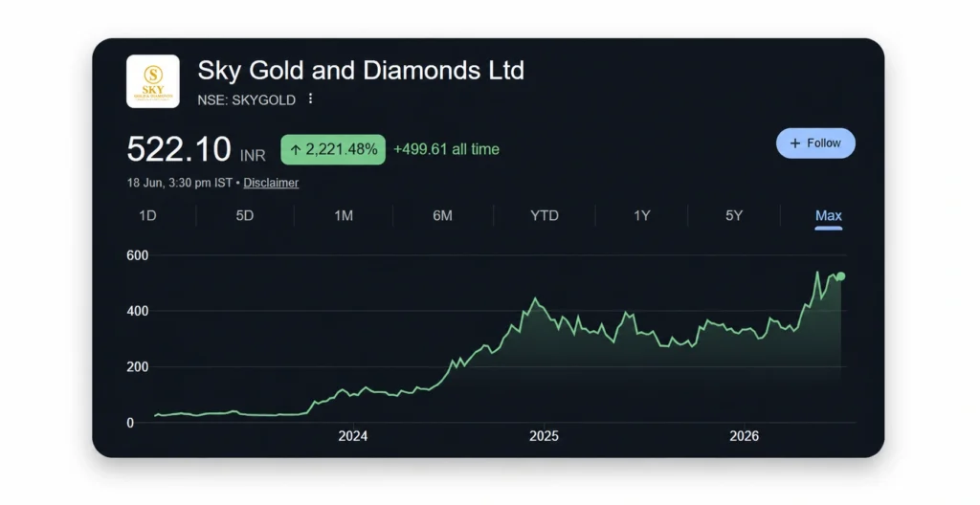Select the 6M time range

tap(442, 215)
